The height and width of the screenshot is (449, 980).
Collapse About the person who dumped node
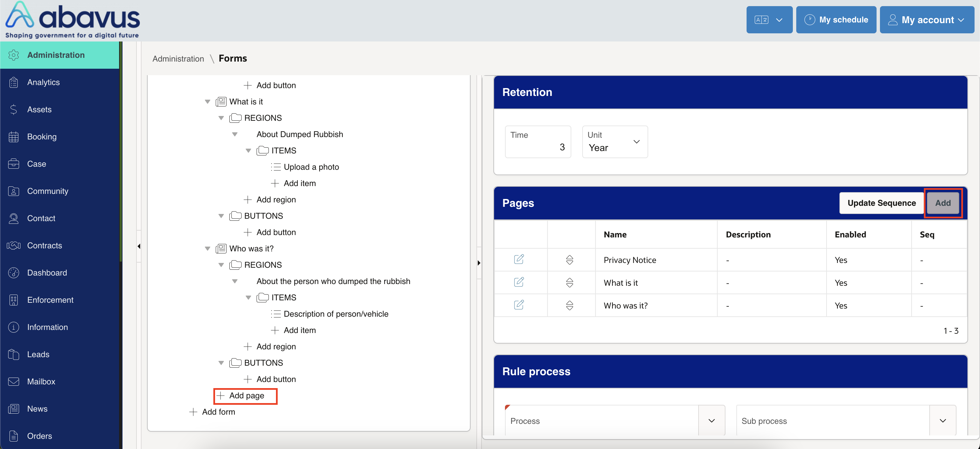point(235,281)
